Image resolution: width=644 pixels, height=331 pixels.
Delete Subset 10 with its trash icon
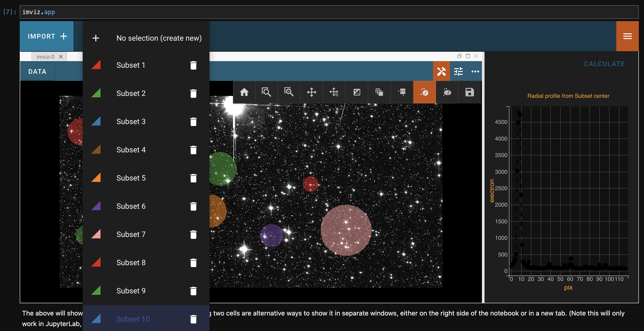click(x=194, y=319)
